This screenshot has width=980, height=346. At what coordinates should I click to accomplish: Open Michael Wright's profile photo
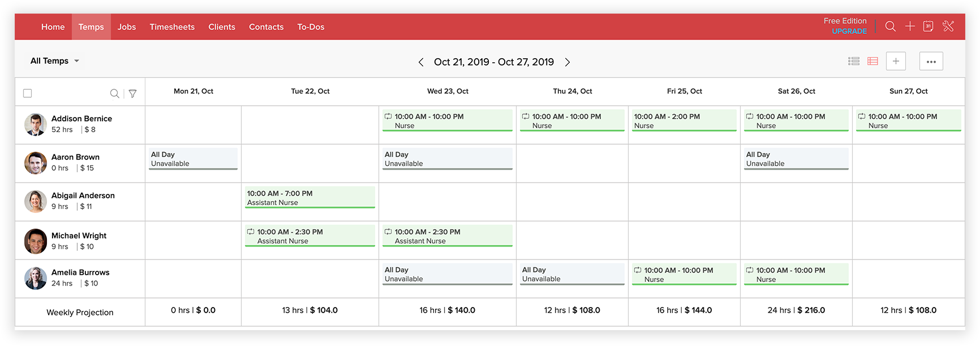(x=36, y=241)
